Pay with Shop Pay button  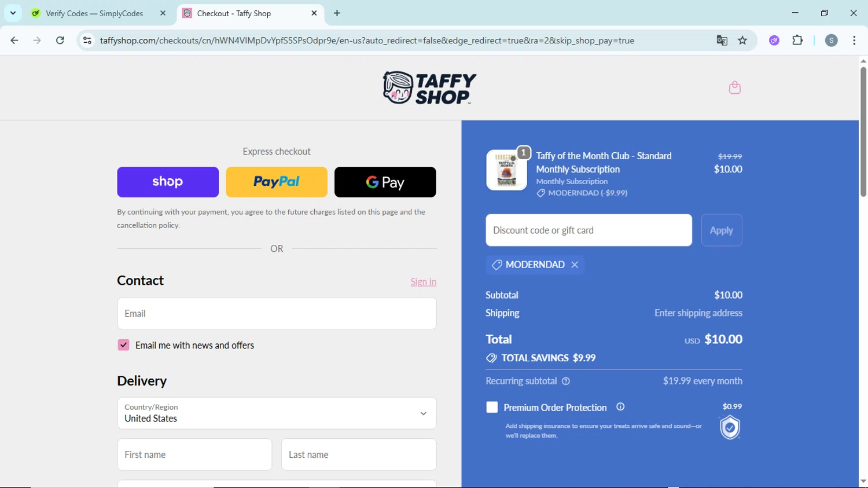click(x=168, y=182)
